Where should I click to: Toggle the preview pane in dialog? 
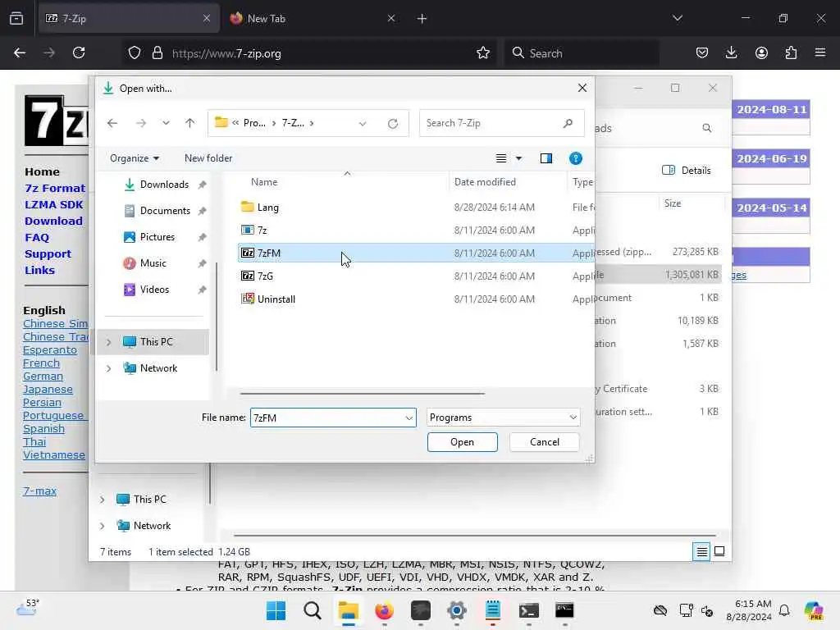[x=546, y=158]
